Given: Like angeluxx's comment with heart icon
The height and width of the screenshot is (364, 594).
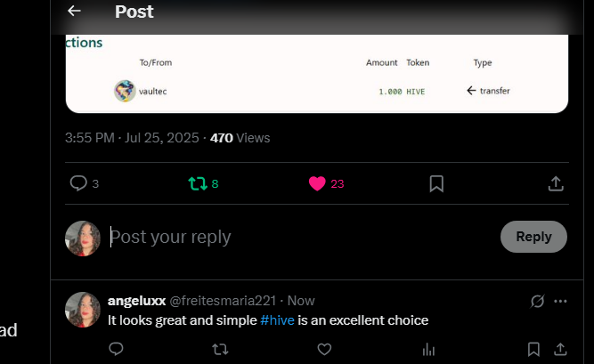Looking at the screenshot, I should [x=324, y=349].
